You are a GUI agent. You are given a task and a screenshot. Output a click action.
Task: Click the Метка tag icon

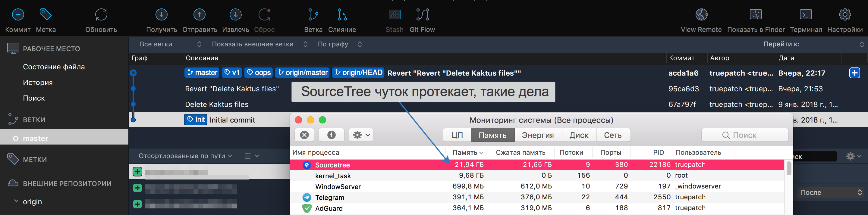coord(46,14)
